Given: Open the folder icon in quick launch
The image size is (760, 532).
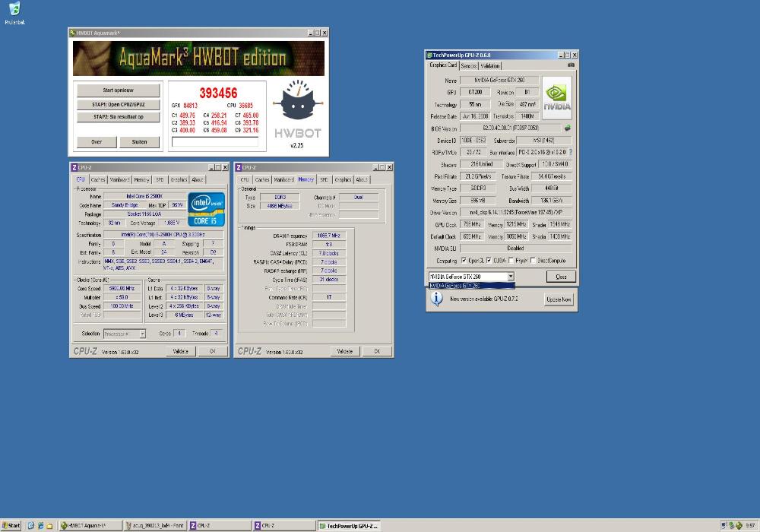Looking at the screenshot, I should pos(49,525).
